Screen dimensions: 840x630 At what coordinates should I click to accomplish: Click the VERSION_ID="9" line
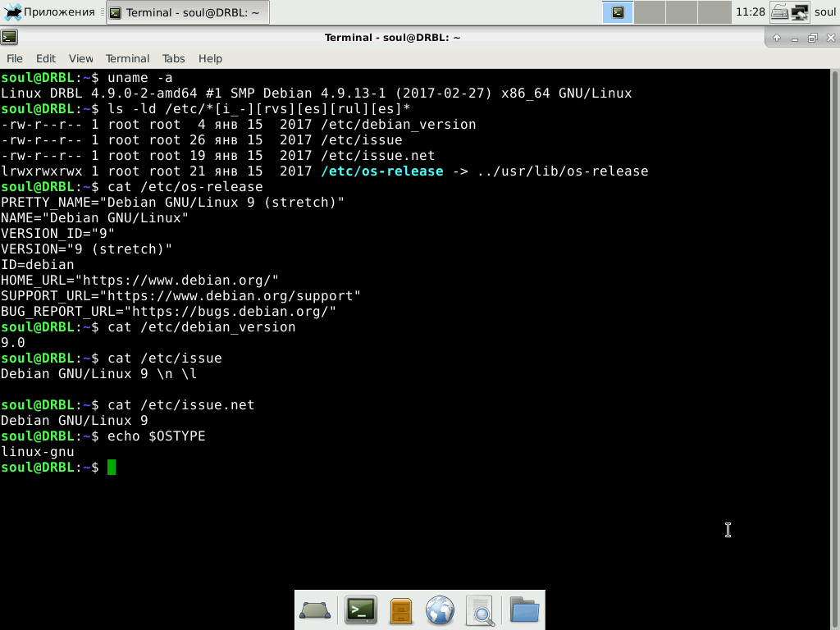point(58,234)
